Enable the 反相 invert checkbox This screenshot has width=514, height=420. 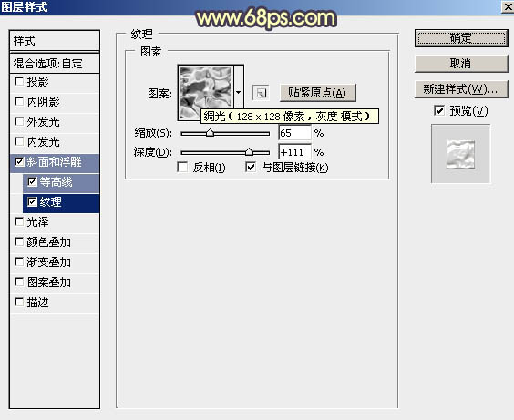182,168
